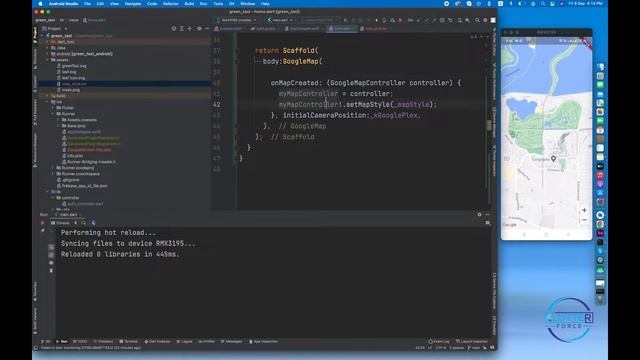
Task: Open Project panel options gear
Action: [199, 29]
